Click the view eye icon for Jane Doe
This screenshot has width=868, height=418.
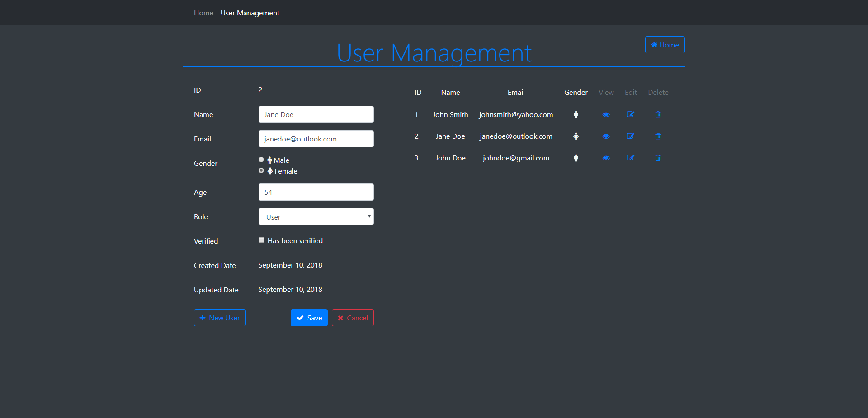606,136
